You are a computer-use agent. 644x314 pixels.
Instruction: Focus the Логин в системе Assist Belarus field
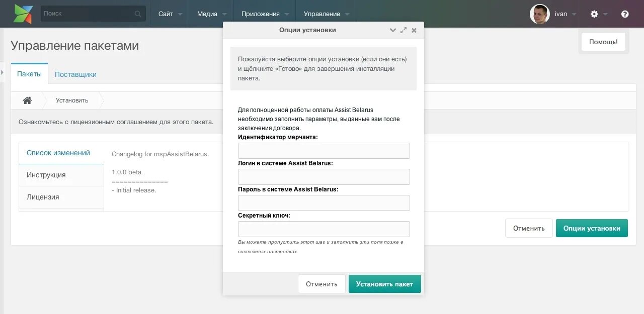(x=324, y=177)
